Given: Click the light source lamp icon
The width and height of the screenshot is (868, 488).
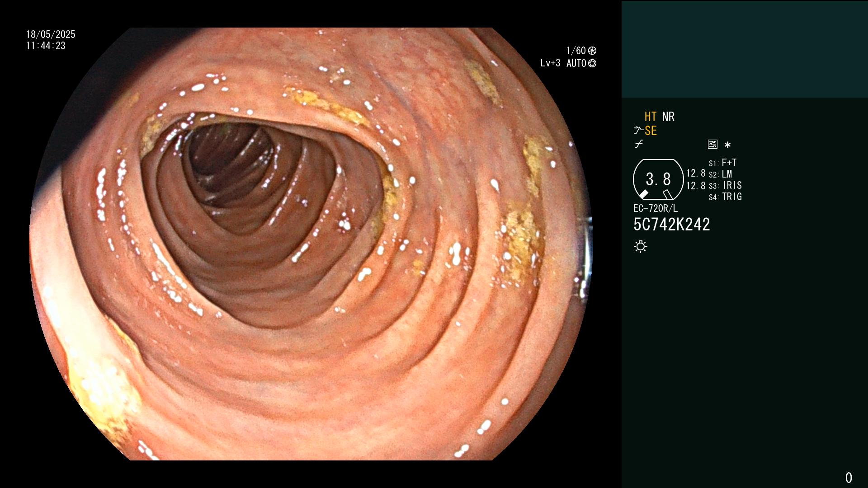Looking at the screenshot, I should pos(641,246).
